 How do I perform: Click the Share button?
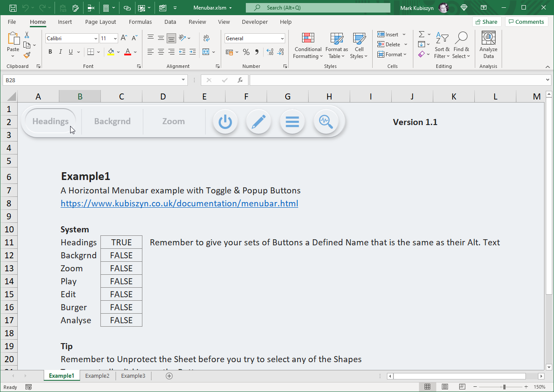pyautogui.click(x=486, y=22)
